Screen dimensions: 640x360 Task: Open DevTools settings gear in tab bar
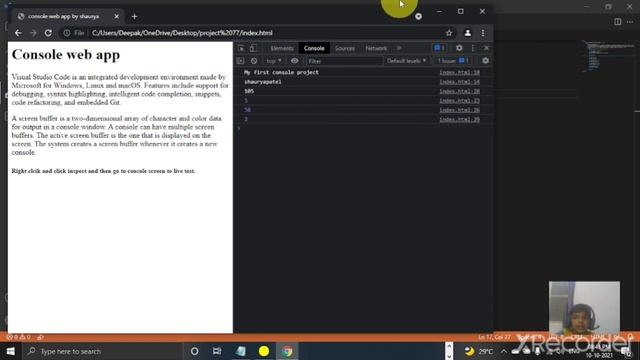[x=459, y=48]
